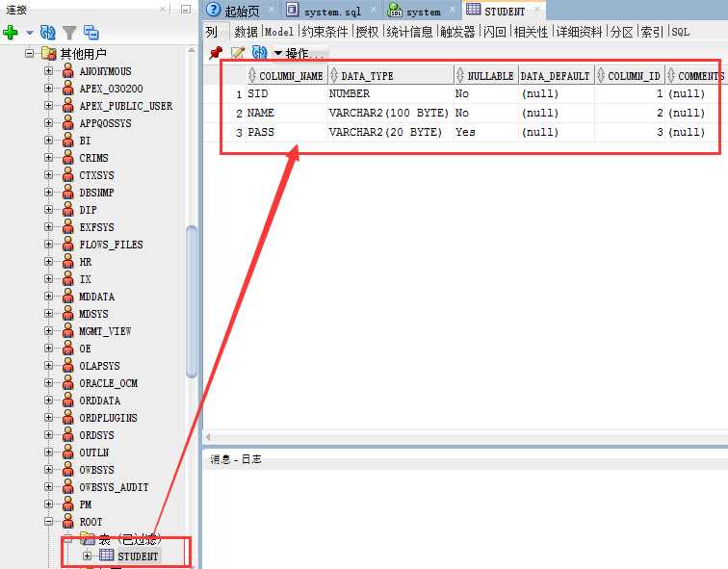Select the OUTLN user icon
728x569 pixels.
68,452
